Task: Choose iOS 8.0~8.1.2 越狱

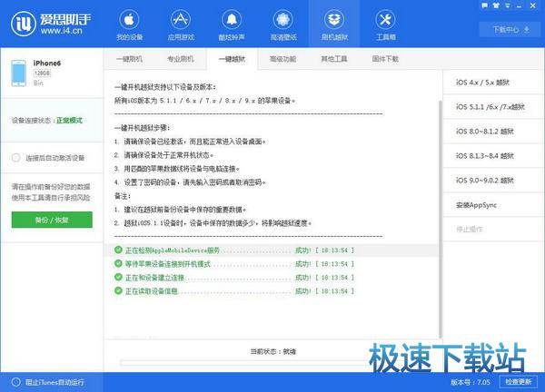Action: (x=493, y=132)
